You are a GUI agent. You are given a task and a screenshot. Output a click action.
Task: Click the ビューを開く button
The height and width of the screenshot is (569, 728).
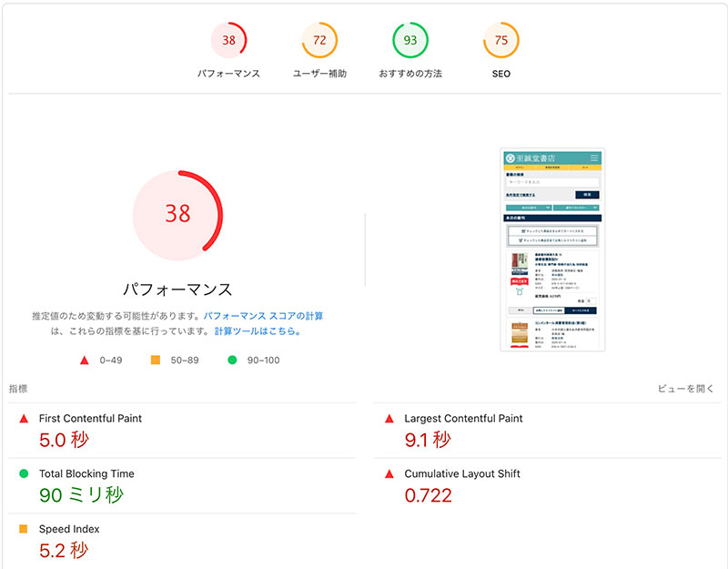coord(686,389)
